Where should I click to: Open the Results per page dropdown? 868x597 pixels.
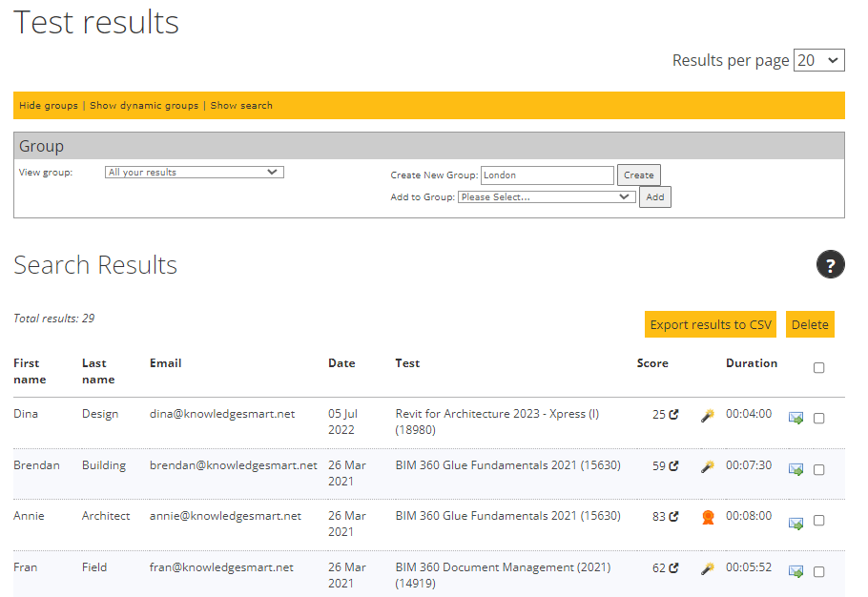[x=818, y=60]
